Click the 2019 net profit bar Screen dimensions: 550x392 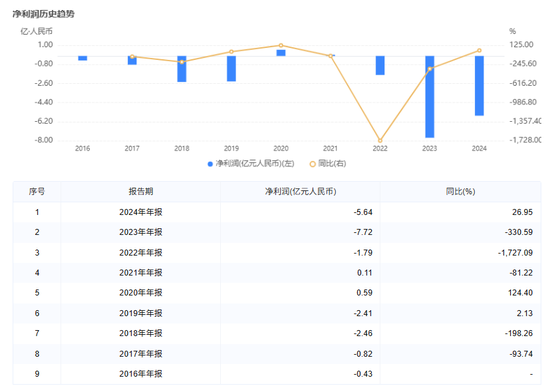232,69
